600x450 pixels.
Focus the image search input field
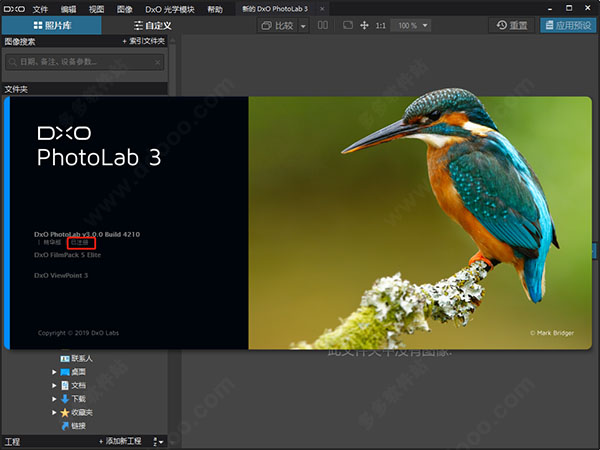[x=85, y=62]
